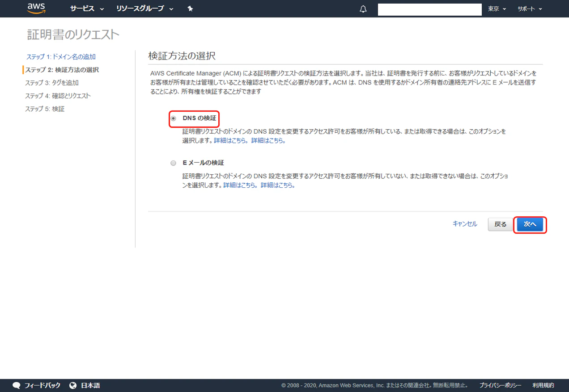The height and width of the screenshot is (392, 569).
Task: Click the 次へ button
Action: click(530, 224)
